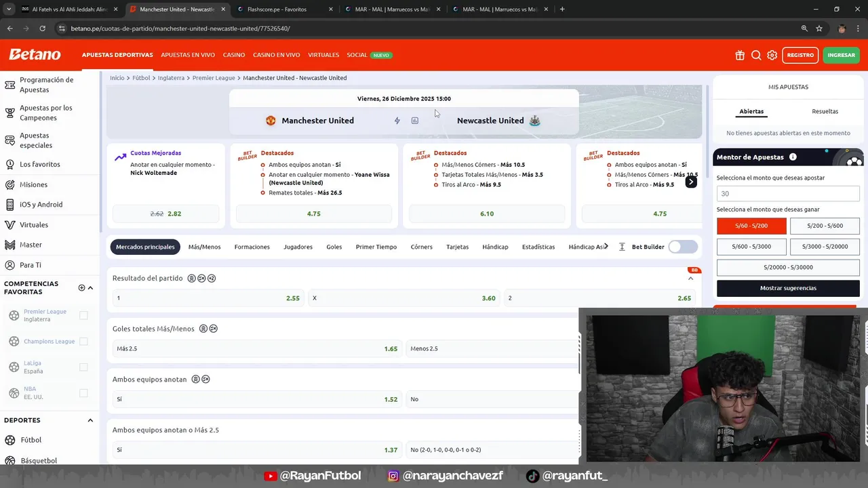Open the match statistics icon

pos(415,121)
